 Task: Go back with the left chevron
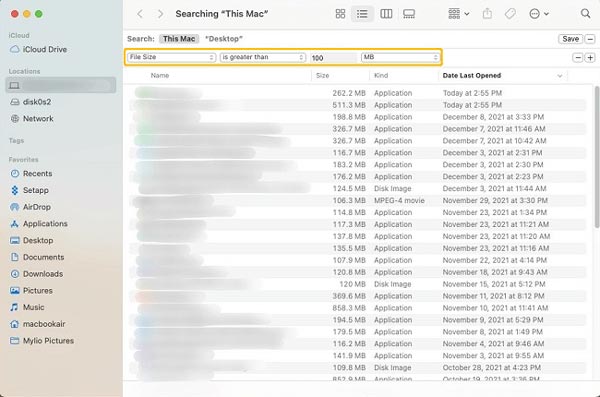[x=140, y=14]
